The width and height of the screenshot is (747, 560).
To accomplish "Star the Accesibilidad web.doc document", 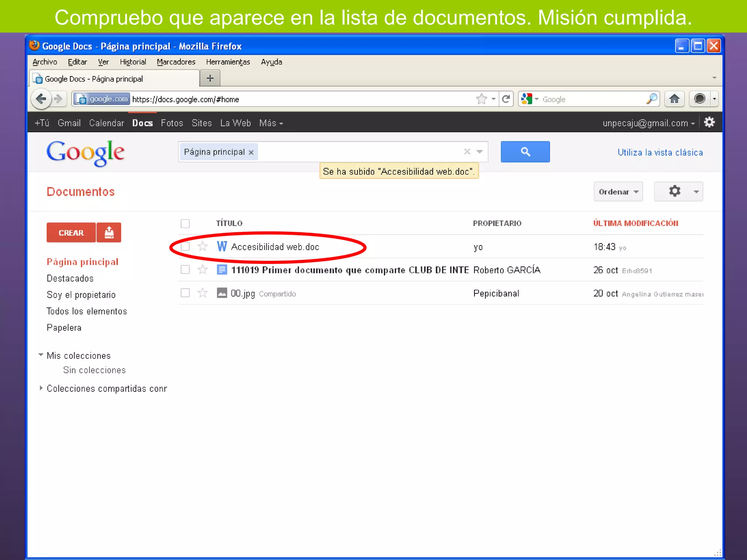I will click(202, 246).
